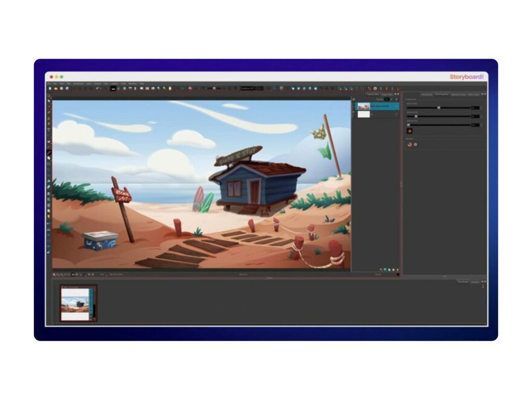
Task: Open the File menu
Action: point(49,83)
